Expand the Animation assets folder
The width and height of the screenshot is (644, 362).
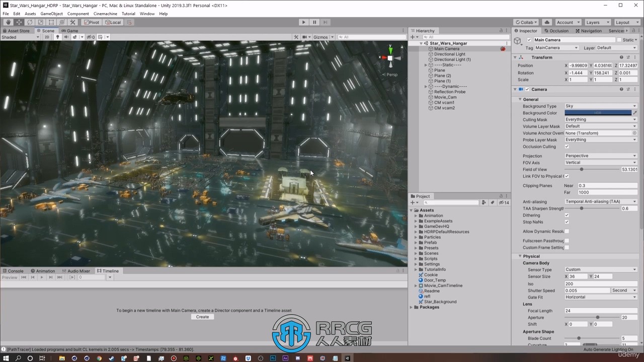pos(416,216)
